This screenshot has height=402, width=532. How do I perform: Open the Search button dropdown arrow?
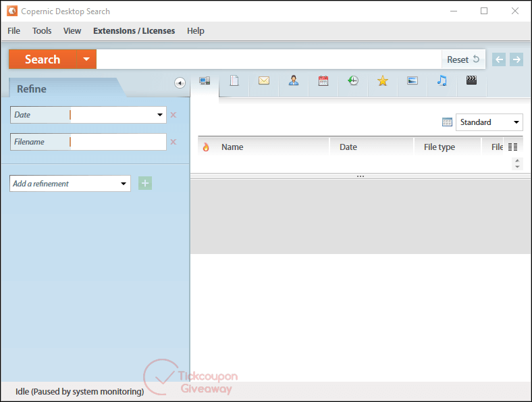point(86,59)
